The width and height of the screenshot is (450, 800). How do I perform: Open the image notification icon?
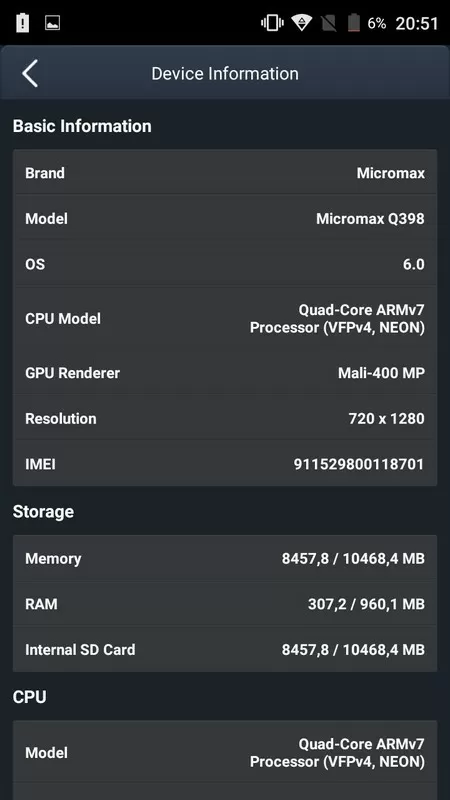pyautogui.click(x=53, y=23)
